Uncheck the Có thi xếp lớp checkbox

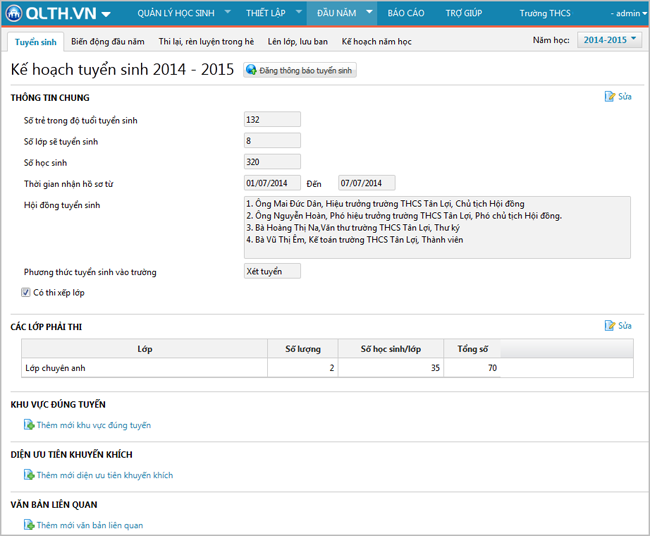(x=26, y=292)
